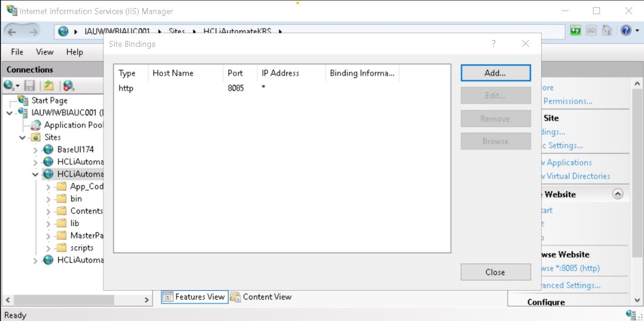Click the 8085 port cell

point(236,88)
